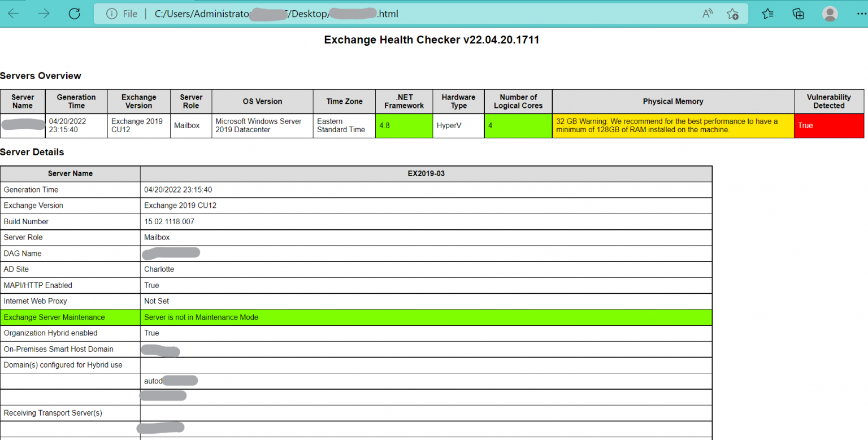Screen dimensions: 868x440
Task: Refresh the health checker report page
Action: click(x=74, y=14)
